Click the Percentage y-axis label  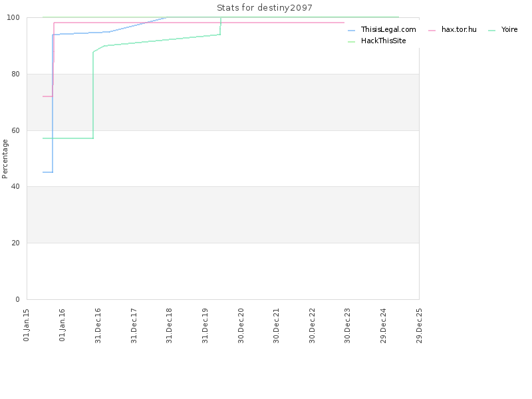pyautogui.click(x=5, y=159)
